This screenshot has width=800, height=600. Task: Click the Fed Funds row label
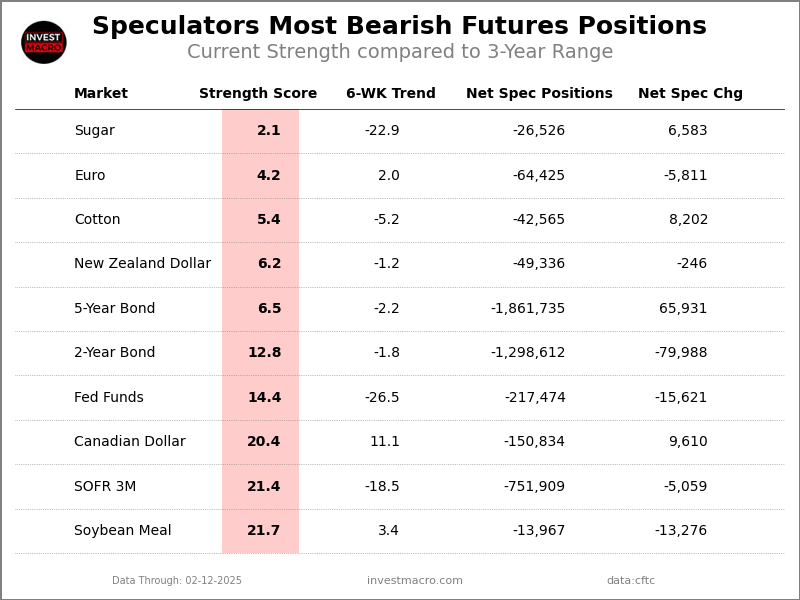(109, 398)
